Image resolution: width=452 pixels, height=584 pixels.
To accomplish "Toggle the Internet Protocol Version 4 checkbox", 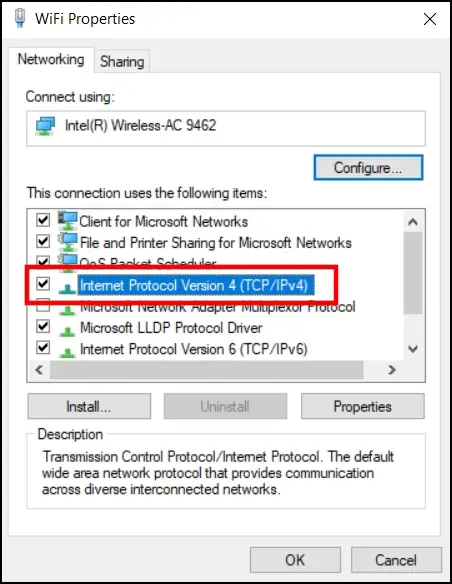I will (x=43, y=284).
